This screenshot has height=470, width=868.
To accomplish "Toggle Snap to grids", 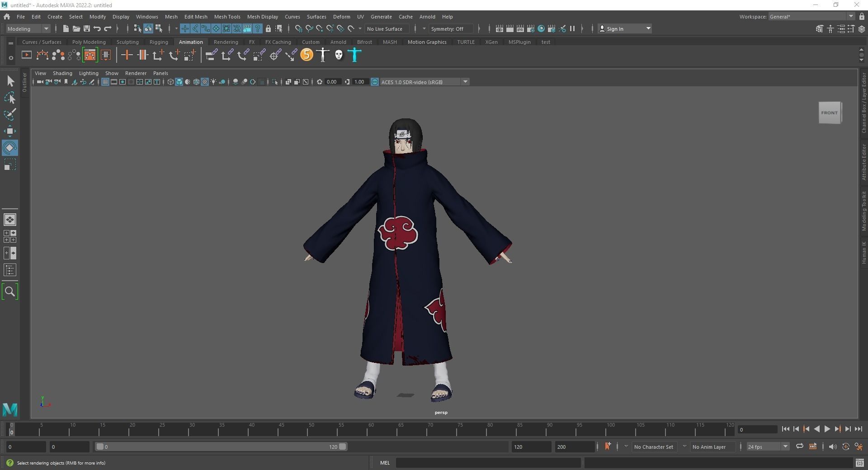I will (x=298, y=28).
